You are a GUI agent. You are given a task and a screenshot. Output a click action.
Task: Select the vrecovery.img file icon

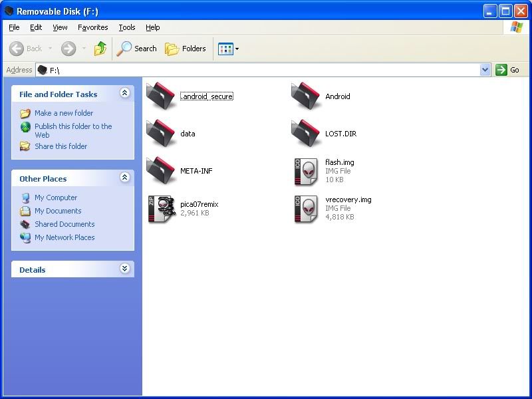[x=306, y=209]
